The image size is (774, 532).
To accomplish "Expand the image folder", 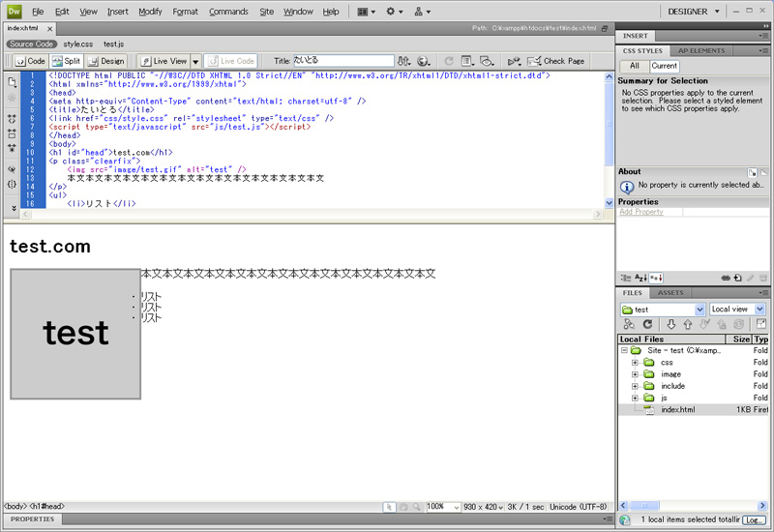I will coord(635,374).
